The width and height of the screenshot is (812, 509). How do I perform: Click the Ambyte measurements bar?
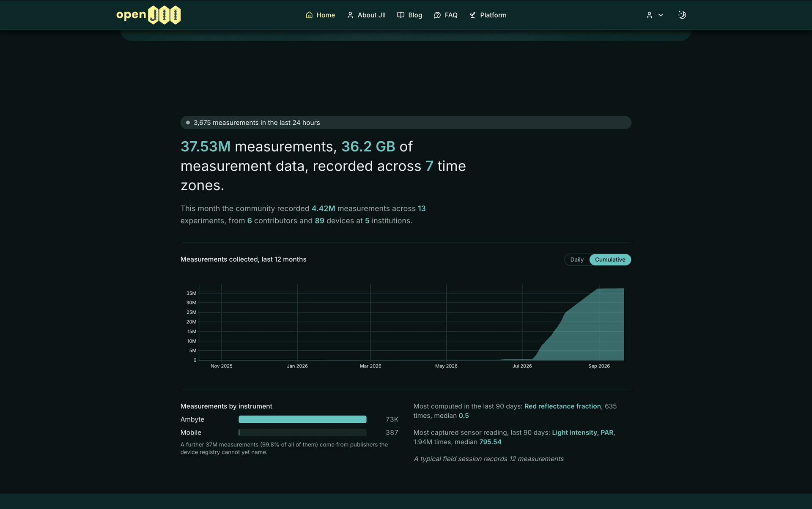(x=302, y=419)
